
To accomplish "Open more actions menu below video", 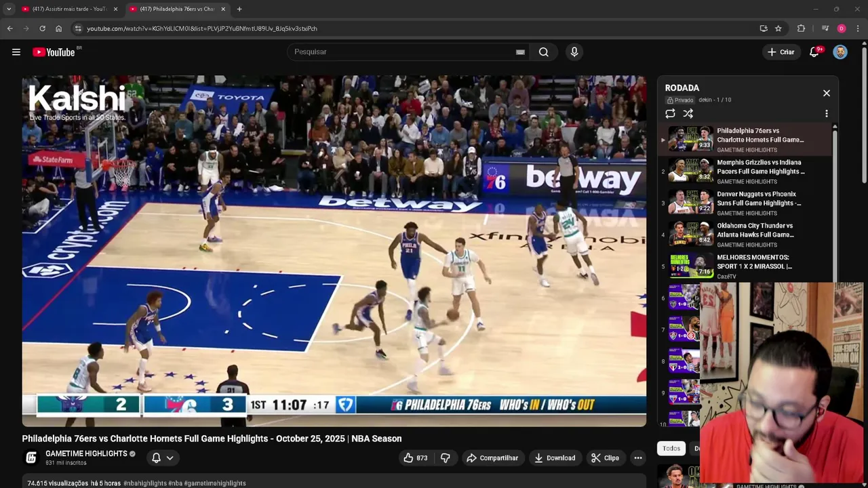I will [638, 458].
